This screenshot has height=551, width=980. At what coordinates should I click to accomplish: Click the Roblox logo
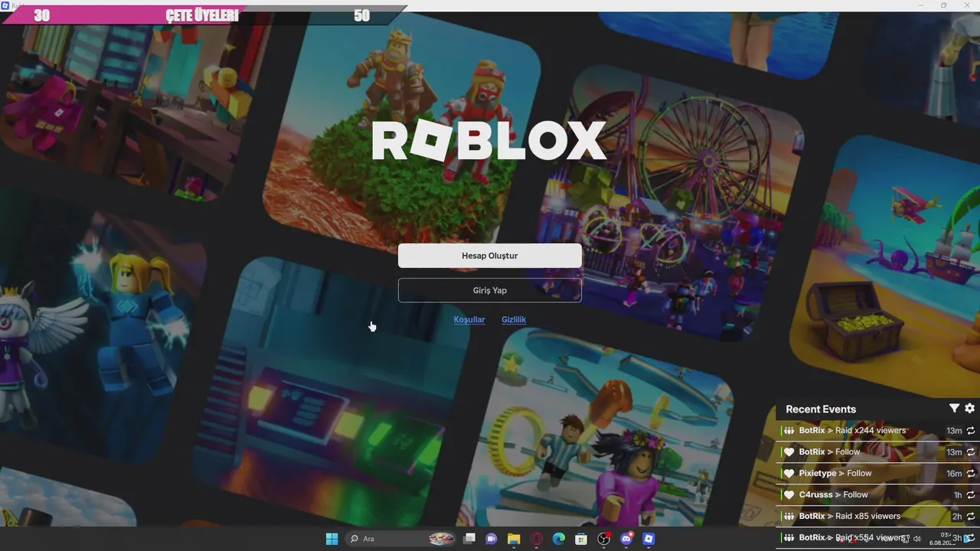point(489,141)
